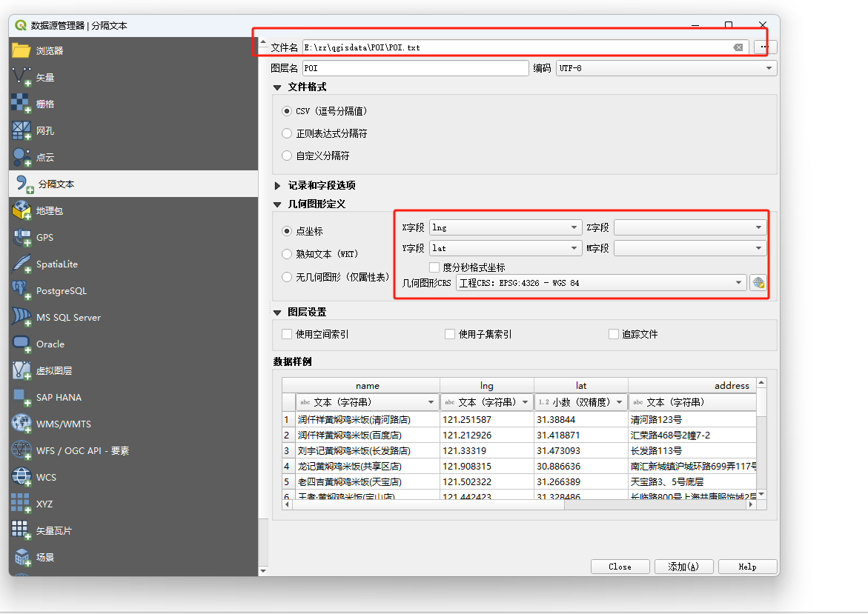This screenshot has width=868, height=614.
Task: Open the X field (X字段) lng dropdown
Action: pyautogui.click(x=506, y=227)
